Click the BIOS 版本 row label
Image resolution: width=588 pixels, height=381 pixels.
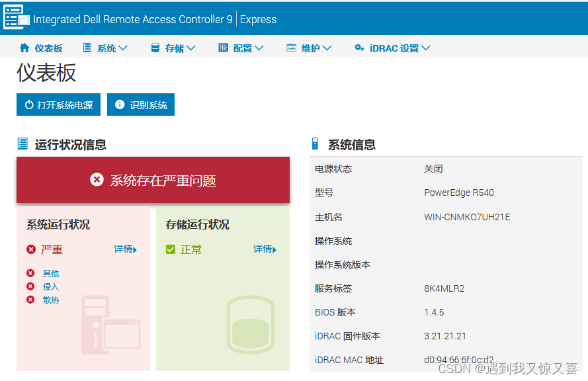[x=335, y=312]
